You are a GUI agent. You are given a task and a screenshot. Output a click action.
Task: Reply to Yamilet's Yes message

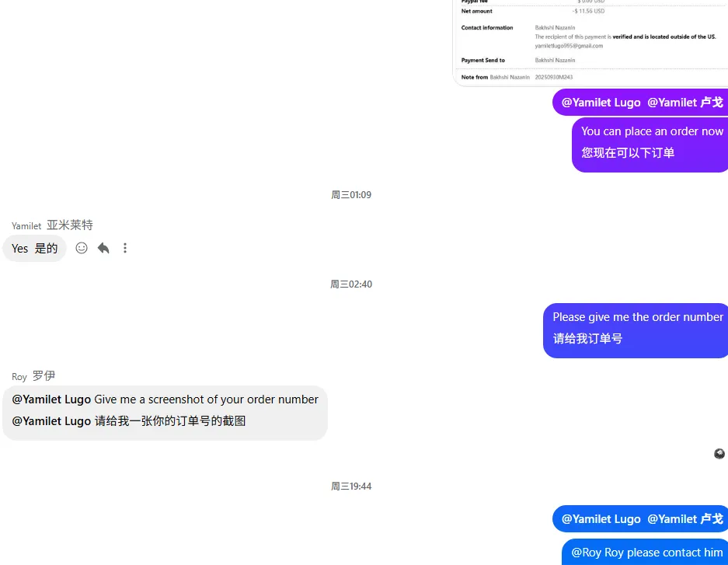pos(103,248)
